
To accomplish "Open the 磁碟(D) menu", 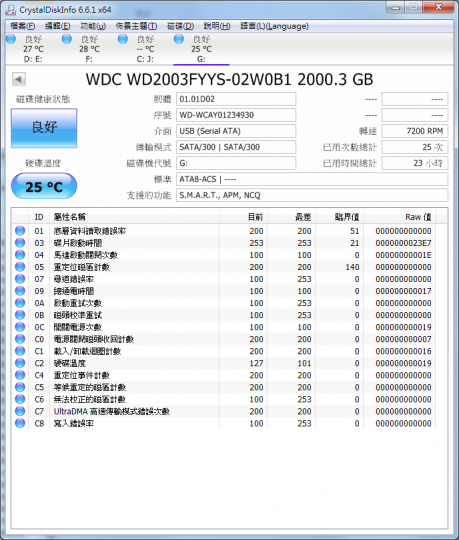I will coord(180,26).
